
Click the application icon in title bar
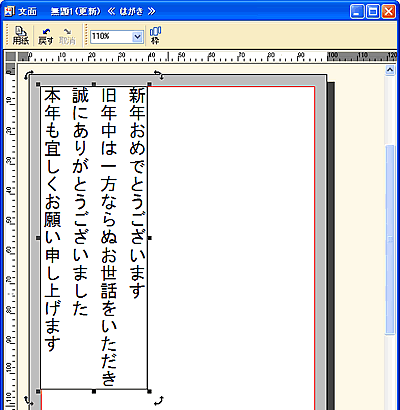tap(9, 11)
